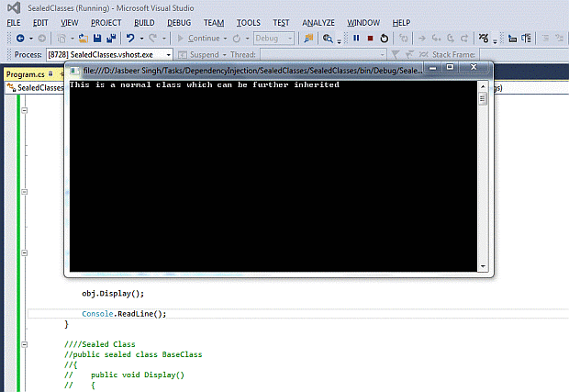Stop debugging with red square icon

coord(370,39)
